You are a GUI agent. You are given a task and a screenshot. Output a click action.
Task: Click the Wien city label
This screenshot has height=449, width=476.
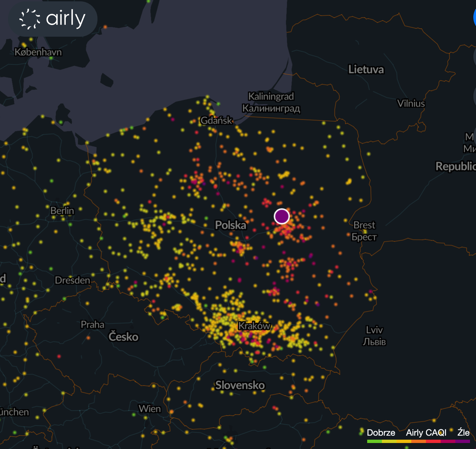pos(150,409)
